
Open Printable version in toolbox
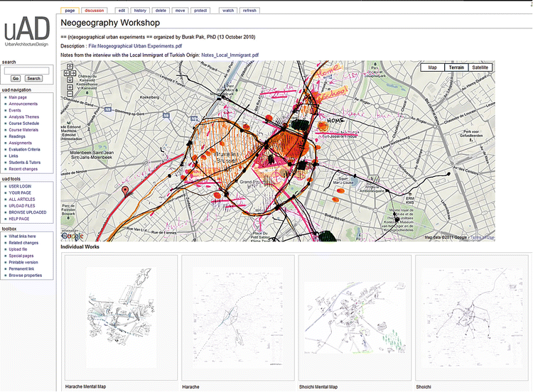pyautogui.click(x=23, y=262)
